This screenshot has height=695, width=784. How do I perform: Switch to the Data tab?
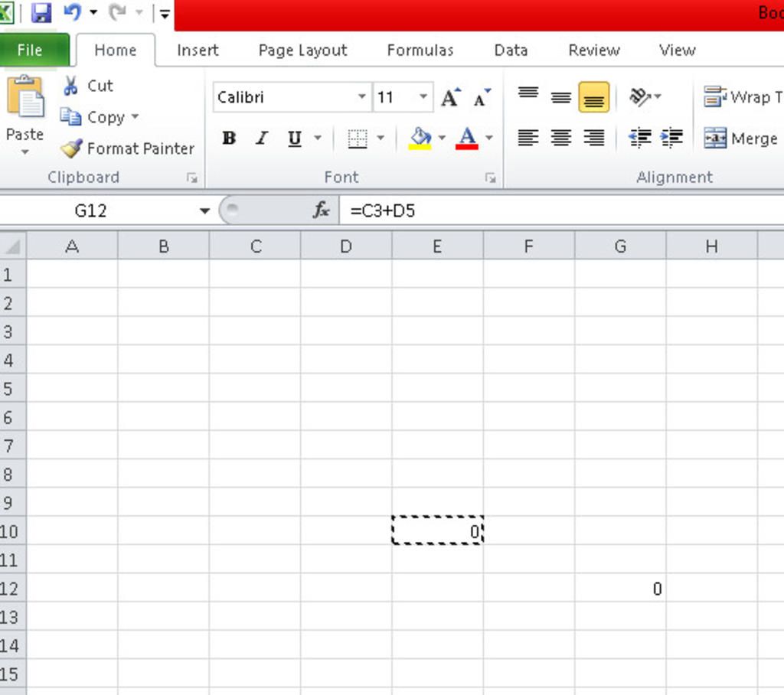coord(511,50)
